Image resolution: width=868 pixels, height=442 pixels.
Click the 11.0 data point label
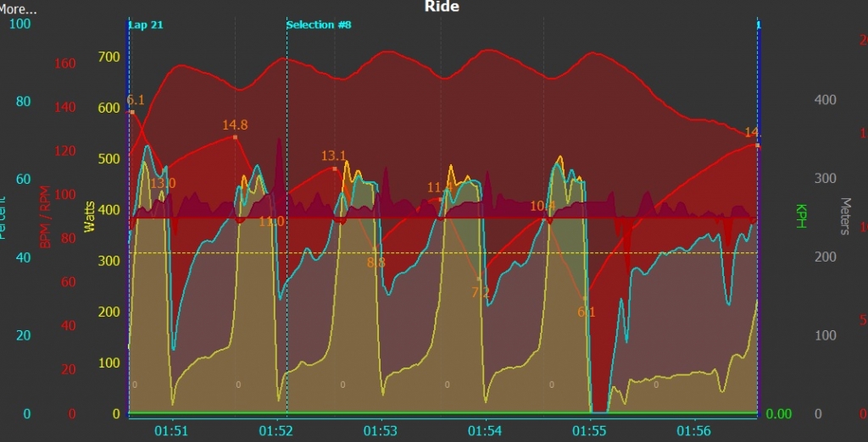pos(271,222)
